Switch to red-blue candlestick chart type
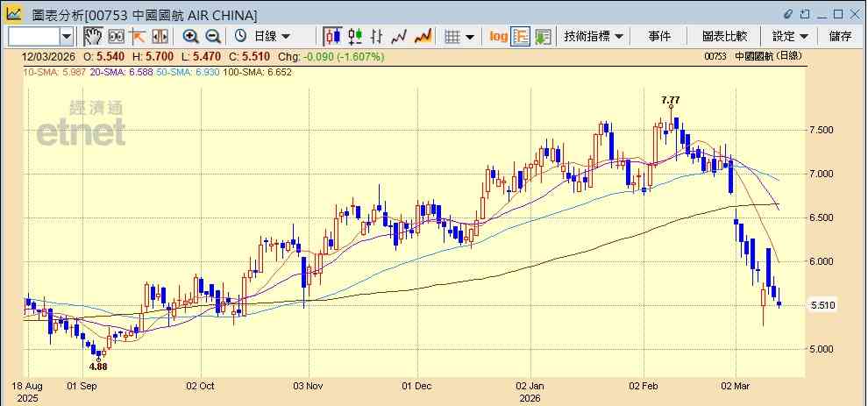 (332, 37)
